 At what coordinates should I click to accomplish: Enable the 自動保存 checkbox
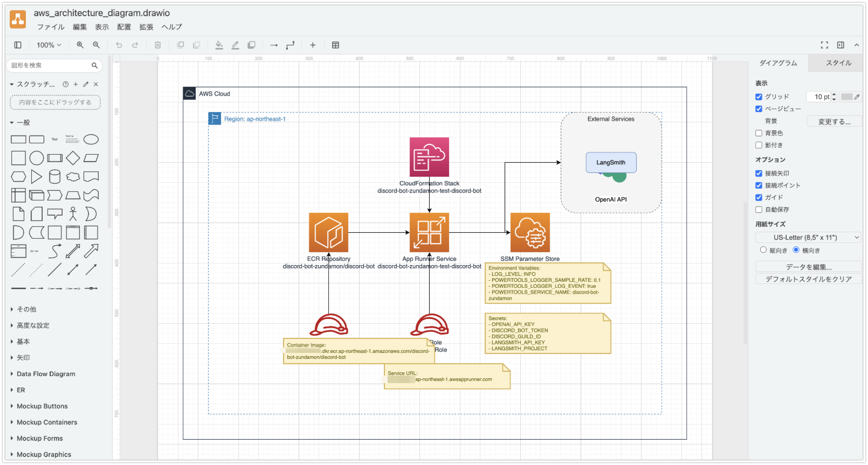(759, 210)
